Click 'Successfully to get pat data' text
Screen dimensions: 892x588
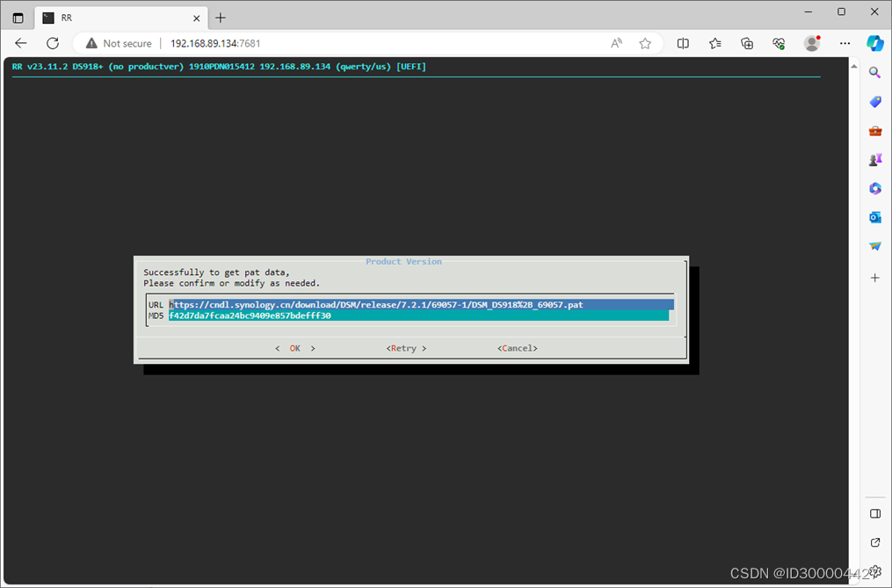coord(216,272)
